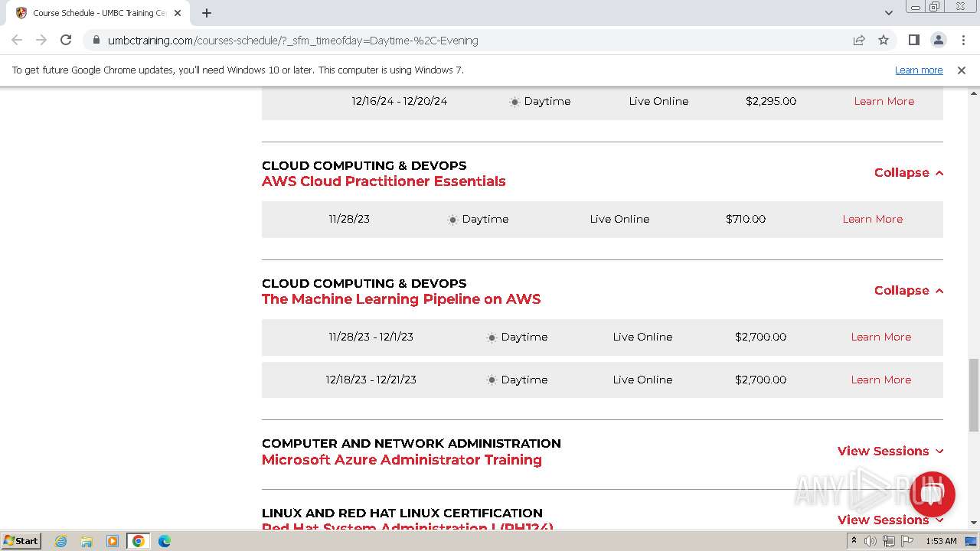Close the Course Schedule tab
Image resolution: width=980 pixels, height=551 pixels.
pyautogui.click(x=178, y=13)
